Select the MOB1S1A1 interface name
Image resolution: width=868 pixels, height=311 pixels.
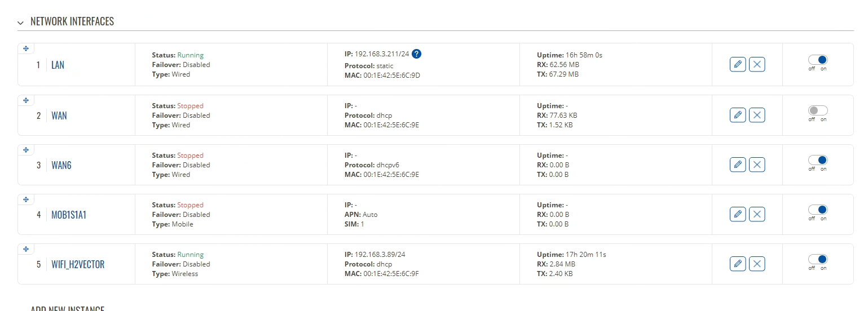(x=69, y=215)
